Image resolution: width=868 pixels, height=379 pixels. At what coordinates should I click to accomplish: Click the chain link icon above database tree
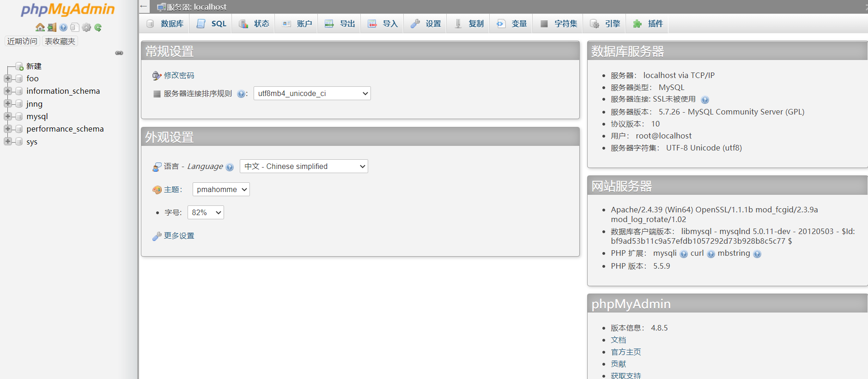coord(119,53)
